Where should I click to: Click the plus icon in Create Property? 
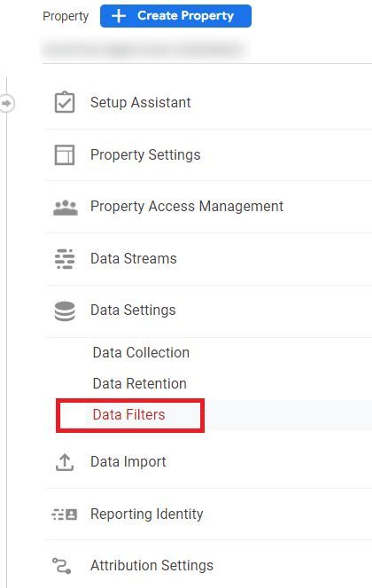pos(119,16)
